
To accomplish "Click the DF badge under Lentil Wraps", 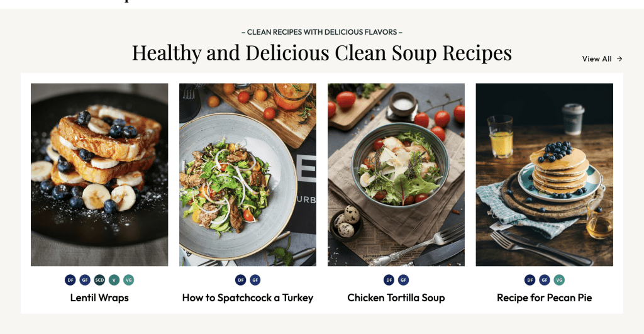I will (70, 280).
